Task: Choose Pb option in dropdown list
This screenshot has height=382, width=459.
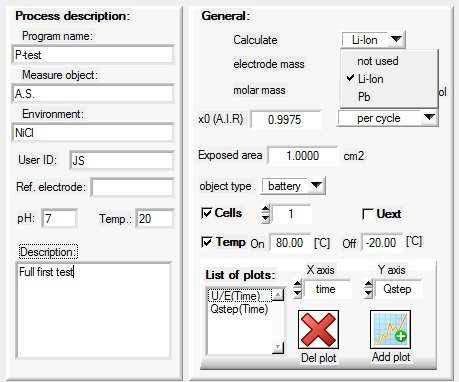Action: (x=364, y=97)
